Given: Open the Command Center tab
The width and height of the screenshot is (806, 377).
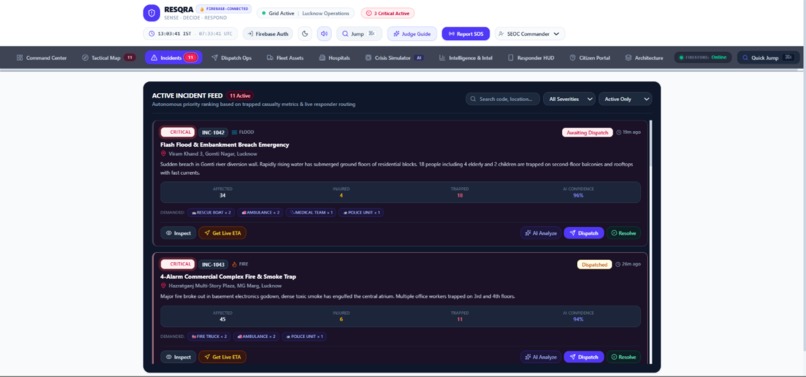Looking at the screenshot, I should pyautogui.click(x=42, y=58).
